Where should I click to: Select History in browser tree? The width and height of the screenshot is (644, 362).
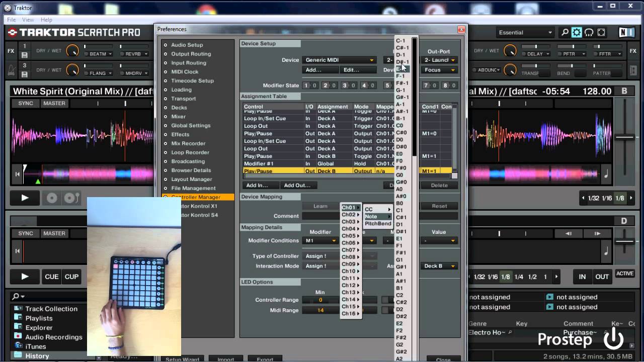click(37, 356)
